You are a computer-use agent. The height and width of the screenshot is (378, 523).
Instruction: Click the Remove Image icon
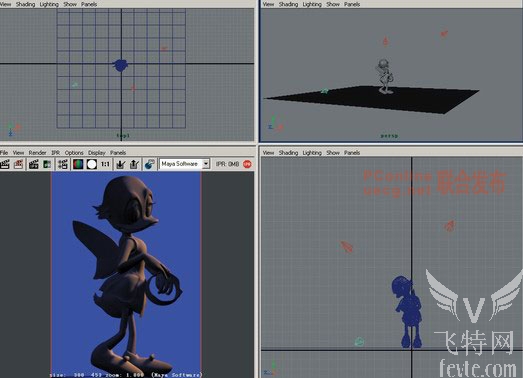(134, 164)
